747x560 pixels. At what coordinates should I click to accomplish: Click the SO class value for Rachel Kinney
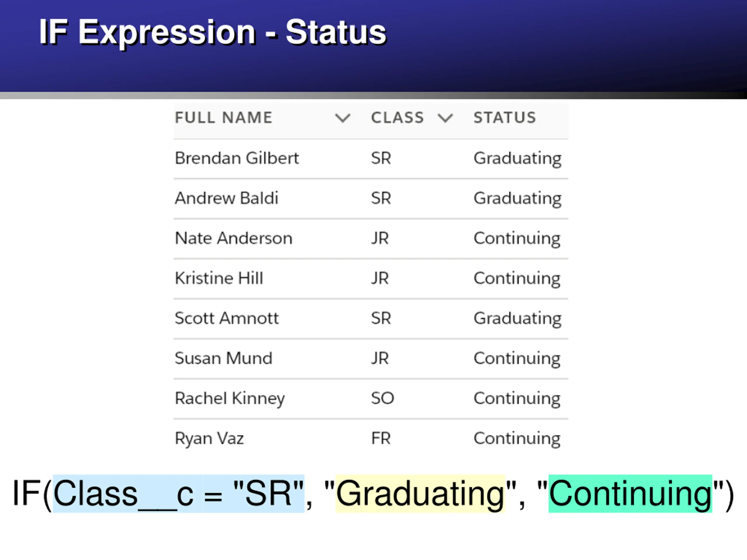pyautogui.click(x=382, y=398)
